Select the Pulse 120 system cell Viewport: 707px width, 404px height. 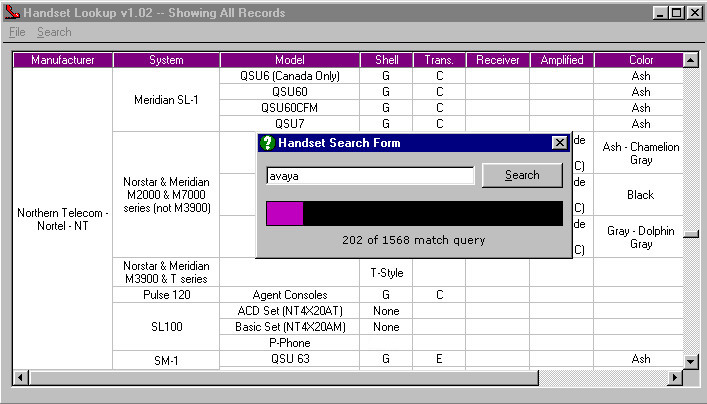point(166,295)
